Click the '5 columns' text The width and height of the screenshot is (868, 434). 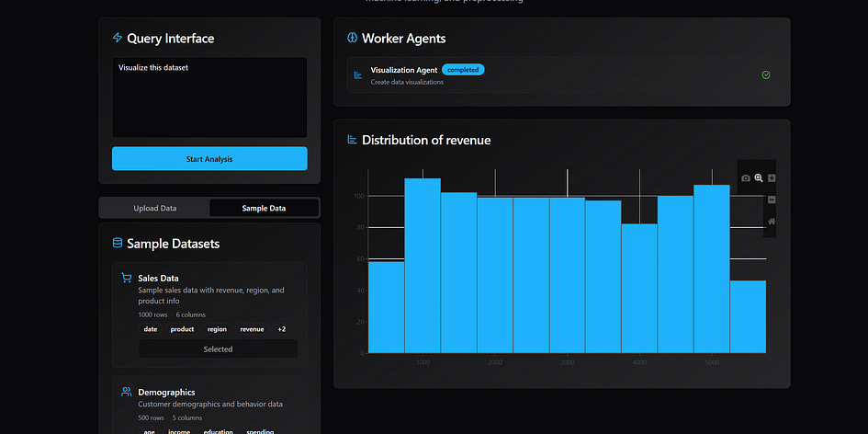(187, 418)
